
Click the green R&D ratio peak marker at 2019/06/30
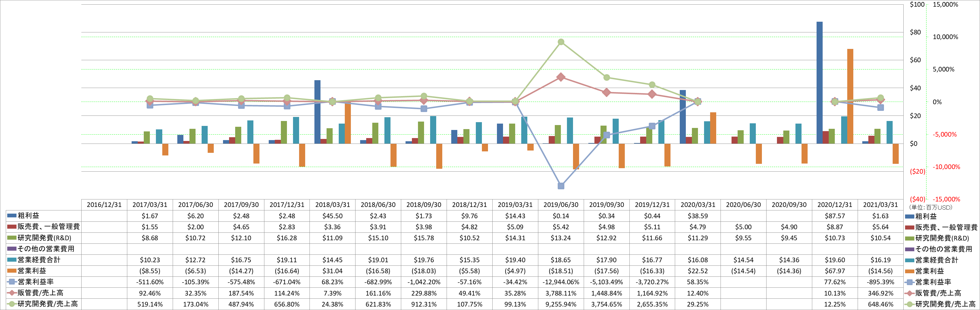(x=561, y=42)
